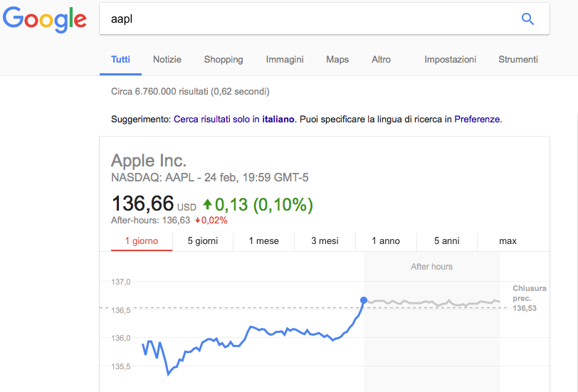Screen dimensions: 578x392
Task: Show the 5 anni chart range
Action: pyautogui.click(x=447, y=241)
